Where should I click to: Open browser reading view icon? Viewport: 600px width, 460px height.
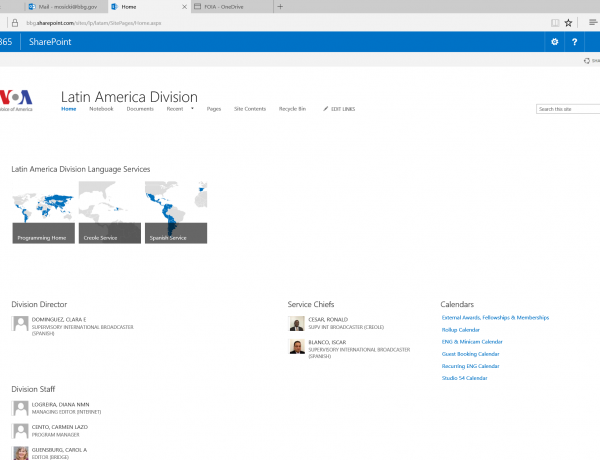555,23
